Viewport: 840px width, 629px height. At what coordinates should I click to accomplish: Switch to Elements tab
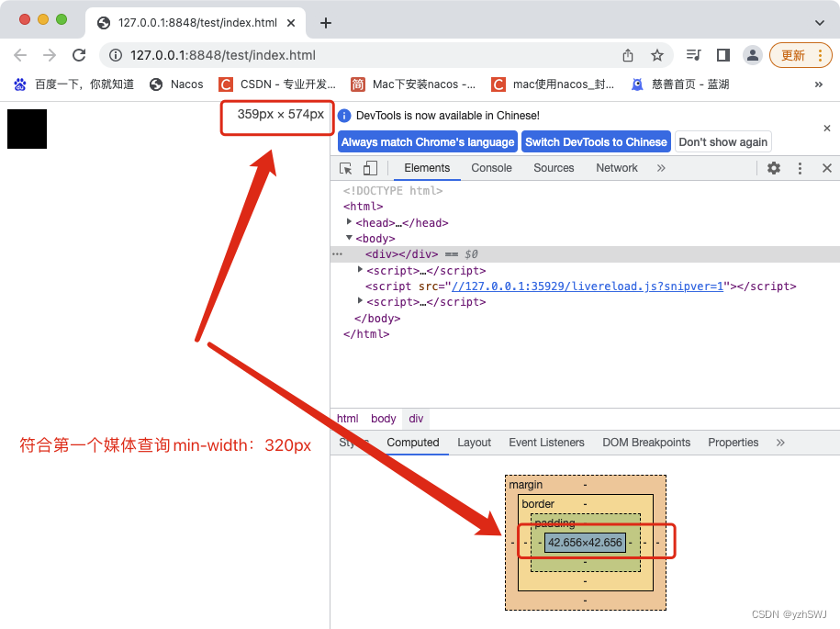(x=427, y=168)
